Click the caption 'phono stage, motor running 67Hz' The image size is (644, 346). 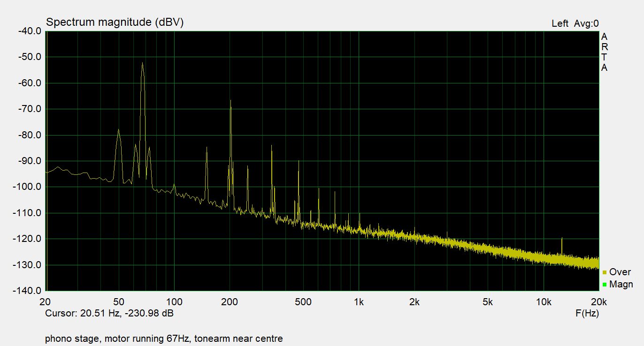[x=119, y=338]
